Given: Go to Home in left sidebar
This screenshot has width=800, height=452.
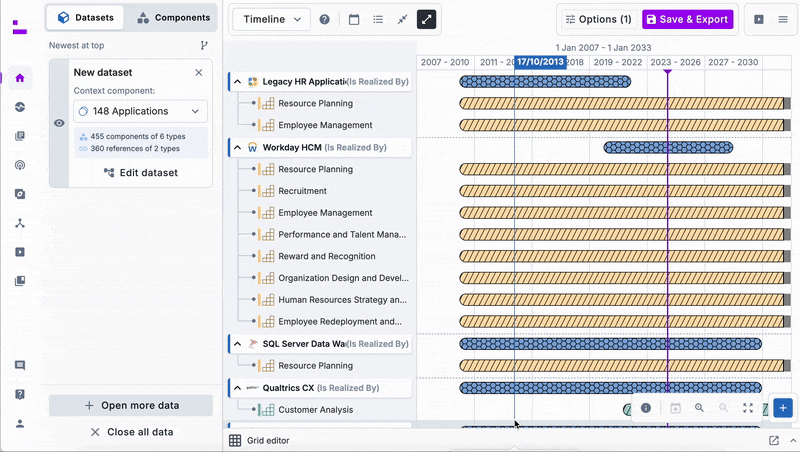Looking at the screenshot, I should tap(20, 78).
